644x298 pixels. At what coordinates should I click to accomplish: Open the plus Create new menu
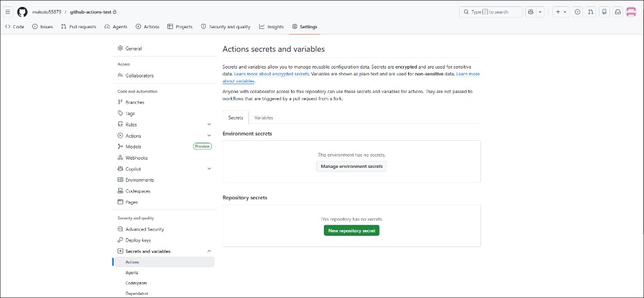(x=560, y=12)
